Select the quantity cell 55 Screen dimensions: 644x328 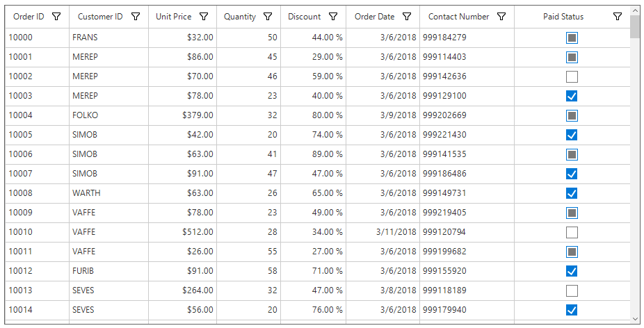pyautogui.click(x=248, y=252)
